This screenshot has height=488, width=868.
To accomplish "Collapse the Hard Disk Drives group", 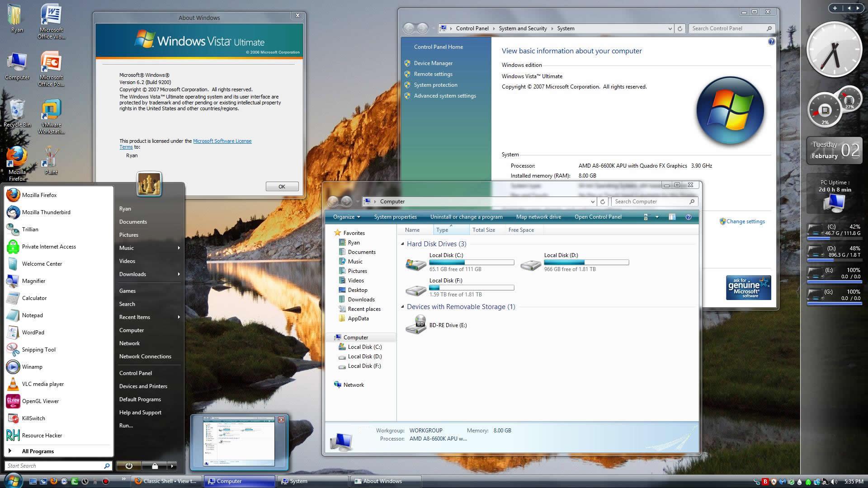I will [402, 244].
